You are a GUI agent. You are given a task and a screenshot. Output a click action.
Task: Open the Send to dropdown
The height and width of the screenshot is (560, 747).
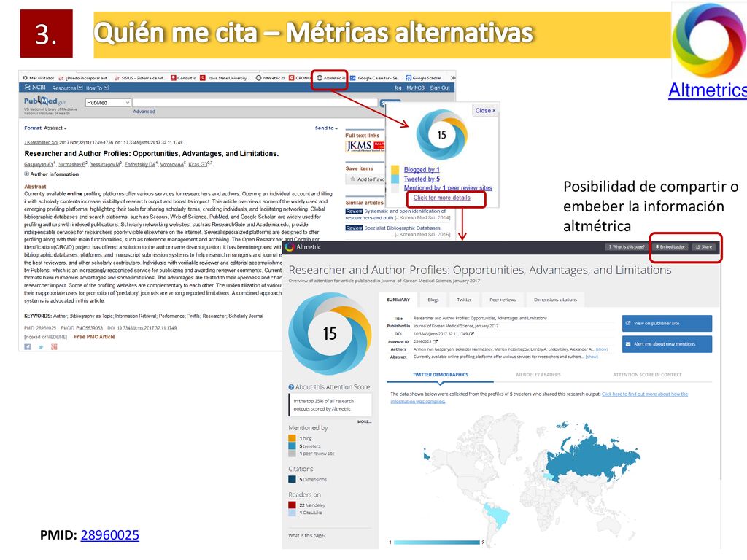pyautogui.click(x=326, y=128)
